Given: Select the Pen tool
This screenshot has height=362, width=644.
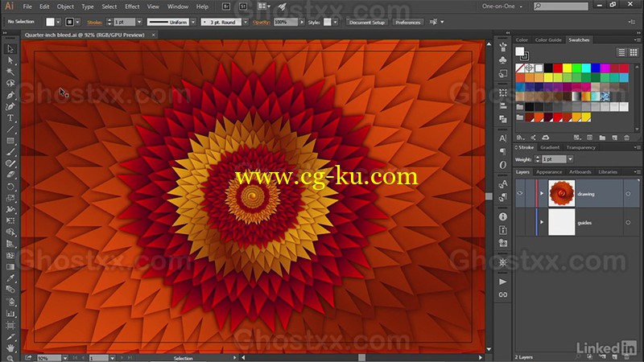Looking at the screenshot, I should (x=10, y=95).
